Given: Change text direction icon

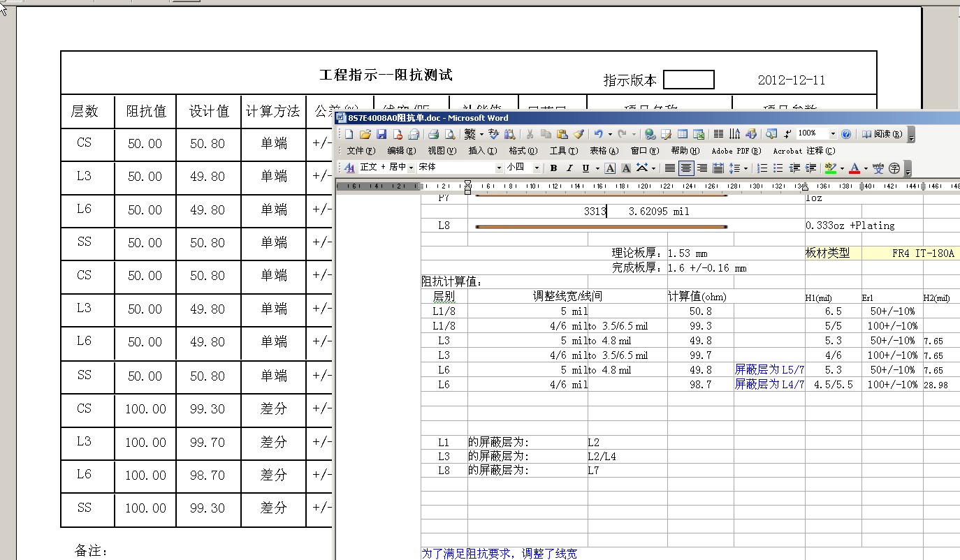Looking at the screenshot, I should tap(734, 134).
